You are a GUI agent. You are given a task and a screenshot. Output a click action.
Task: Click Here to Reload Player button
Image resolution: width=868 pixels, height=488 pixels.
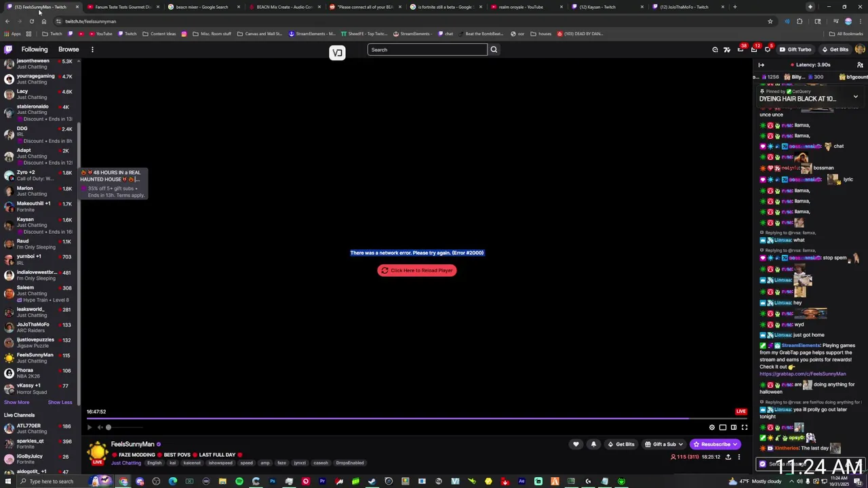click(416, 270)
